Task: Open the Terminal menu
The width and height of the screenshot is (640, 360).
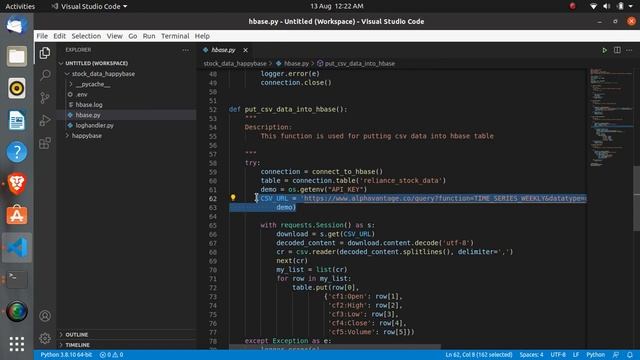Action: pos(175,36)
